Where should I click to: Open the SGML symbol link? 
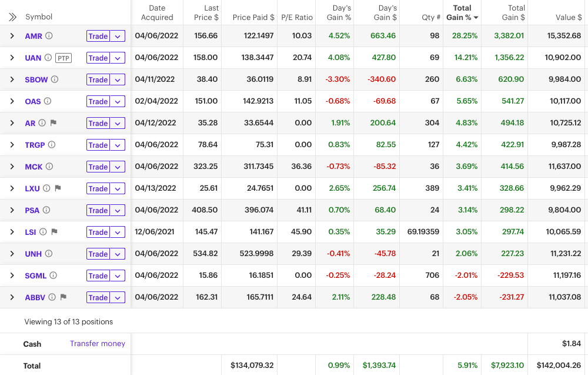(x=36, y=276)
